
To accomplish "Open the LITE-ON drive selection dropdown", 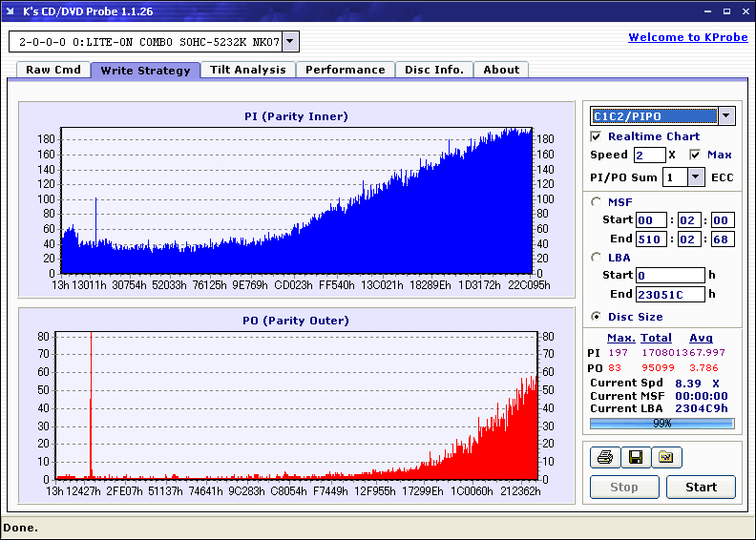I will tap(290, 41).
